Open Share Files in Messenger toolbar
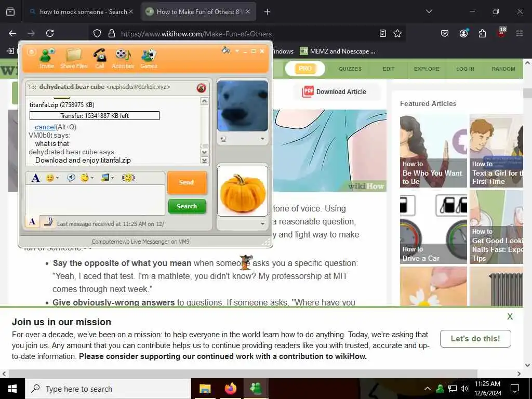This screenshot has width=532, height=399. [74, 58]
